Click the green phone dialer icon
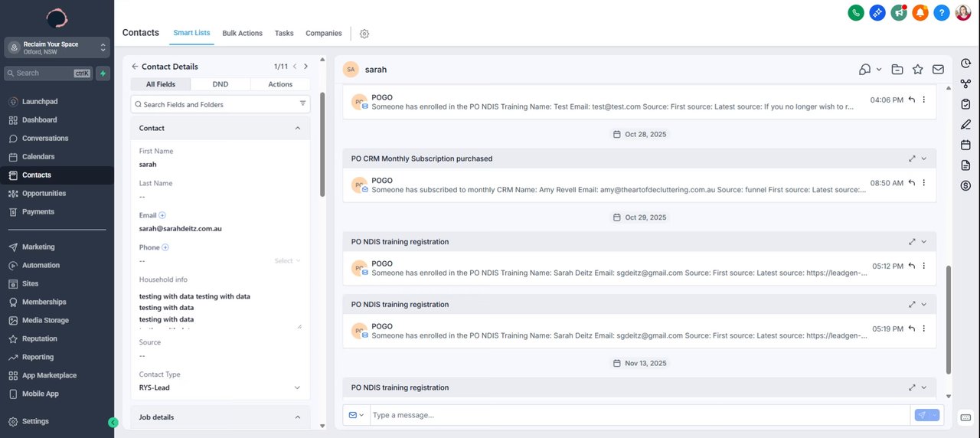The image size is (980, 438). pyautogui.click(x=856, y=12)
